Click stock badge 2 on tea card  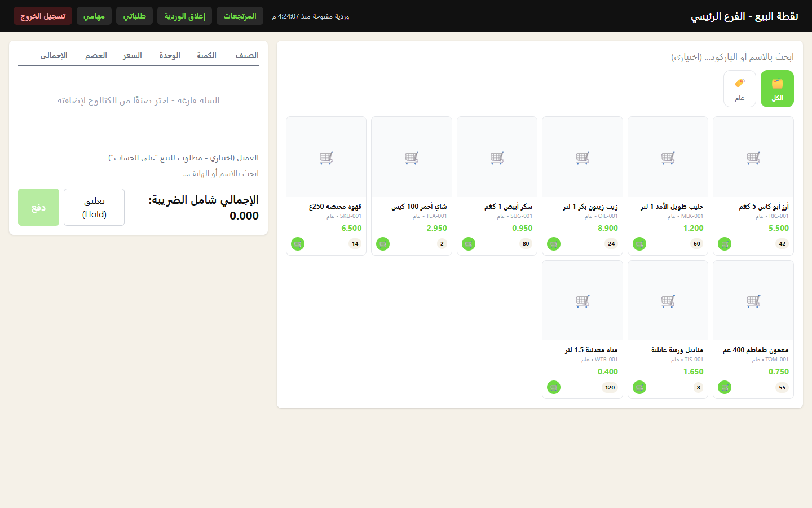pyautogui.click(x=442, y=244)
